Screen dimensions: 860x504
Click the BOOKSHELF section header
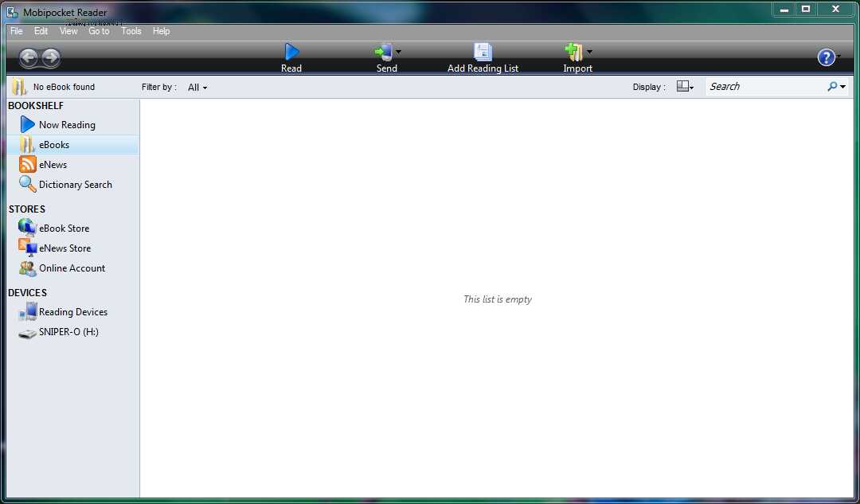tap(36, 106)
